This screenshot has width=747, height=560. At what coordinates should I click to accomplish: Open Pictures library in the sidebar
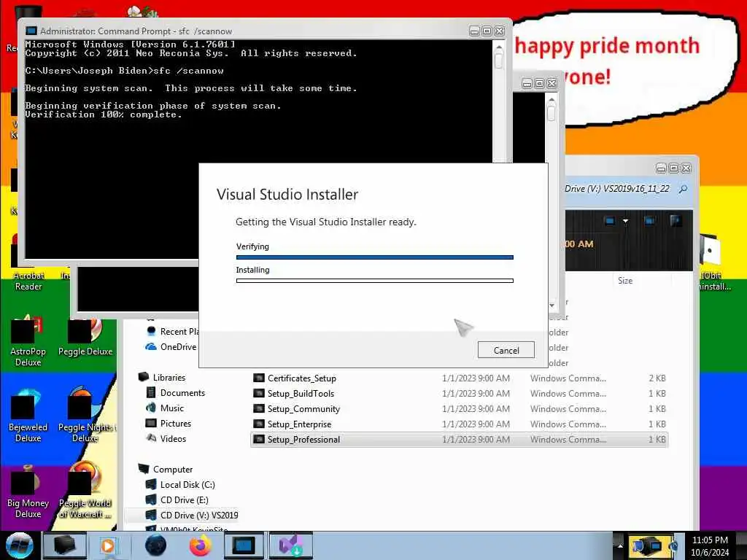pos(175,423)
